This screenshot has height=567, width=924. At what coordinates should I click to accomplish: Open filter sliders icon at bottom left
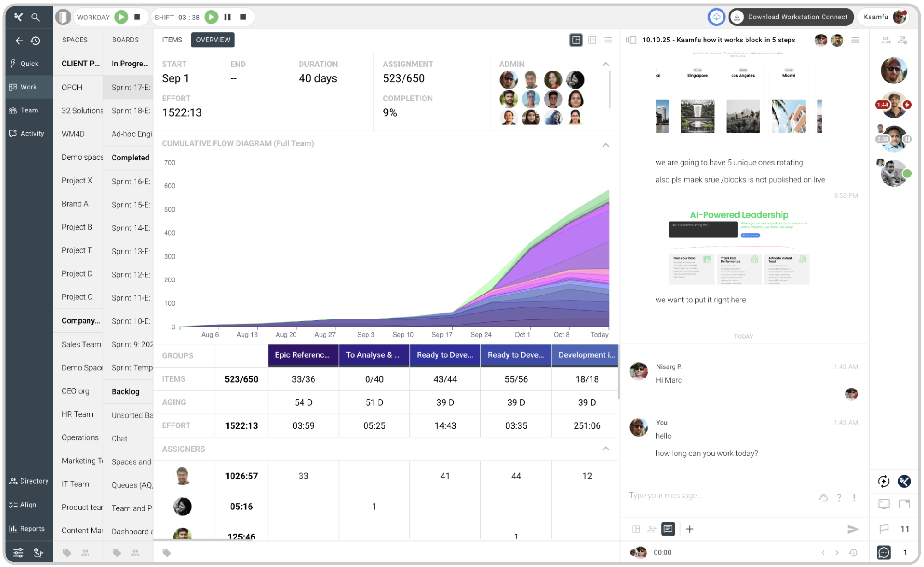pyautogui.click(x=18, y=552)
